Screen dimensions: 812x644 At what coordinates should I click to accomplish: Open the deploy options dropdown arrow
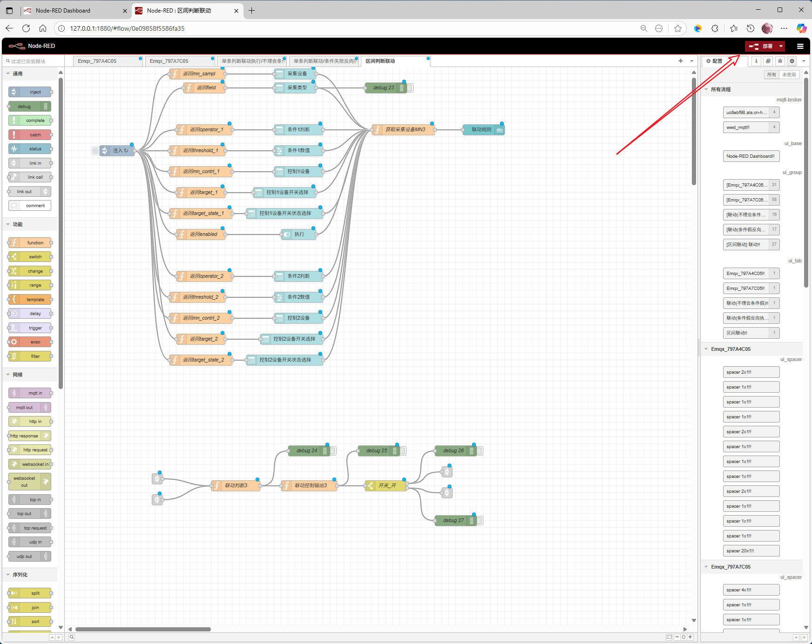781,46
